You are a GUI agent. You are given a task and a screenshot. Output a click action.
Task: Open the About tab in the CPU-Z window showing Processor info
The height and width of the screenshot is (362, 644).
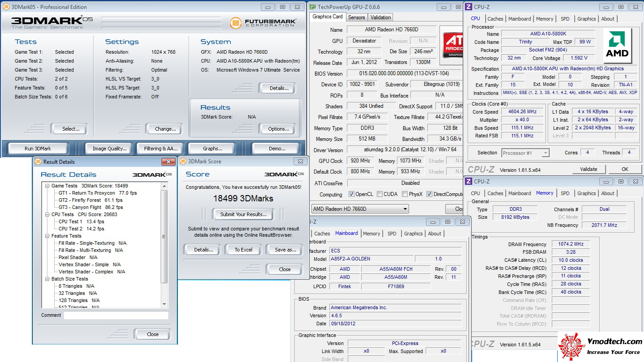pos(608,19)
